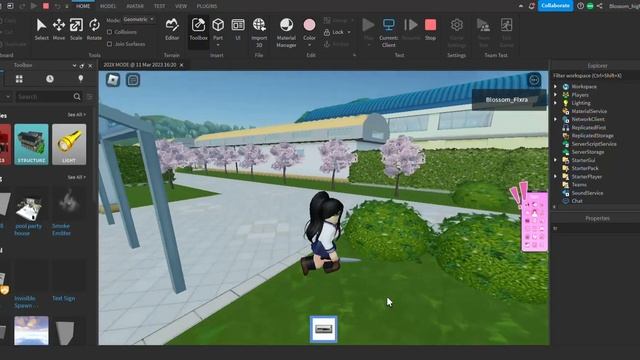640x360 pixels.
Task: Switch to the AVATAR ribbon tab
Action: pyautogui.click(x=135, y=6)
